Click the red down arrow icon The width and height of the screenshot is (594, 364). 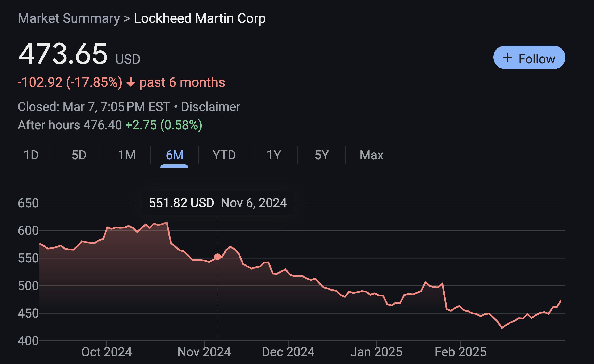[x=131, y=82]
